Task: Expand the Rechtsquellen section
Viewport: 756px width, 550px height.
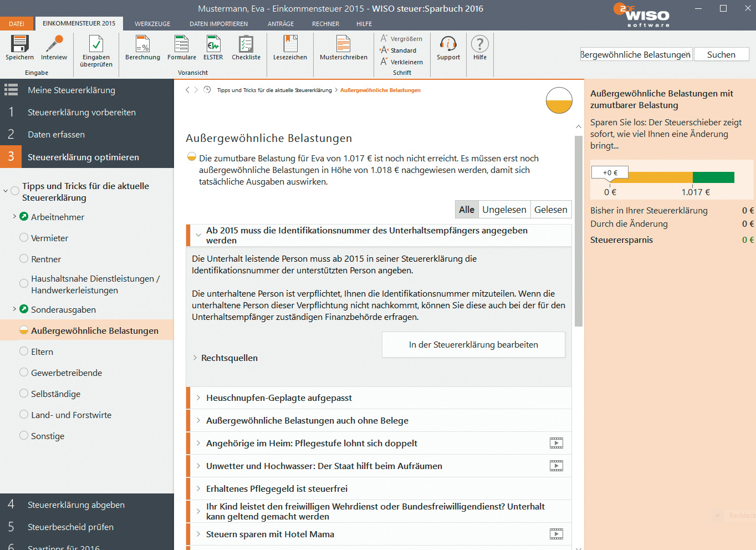Action: tap(195, 358)
